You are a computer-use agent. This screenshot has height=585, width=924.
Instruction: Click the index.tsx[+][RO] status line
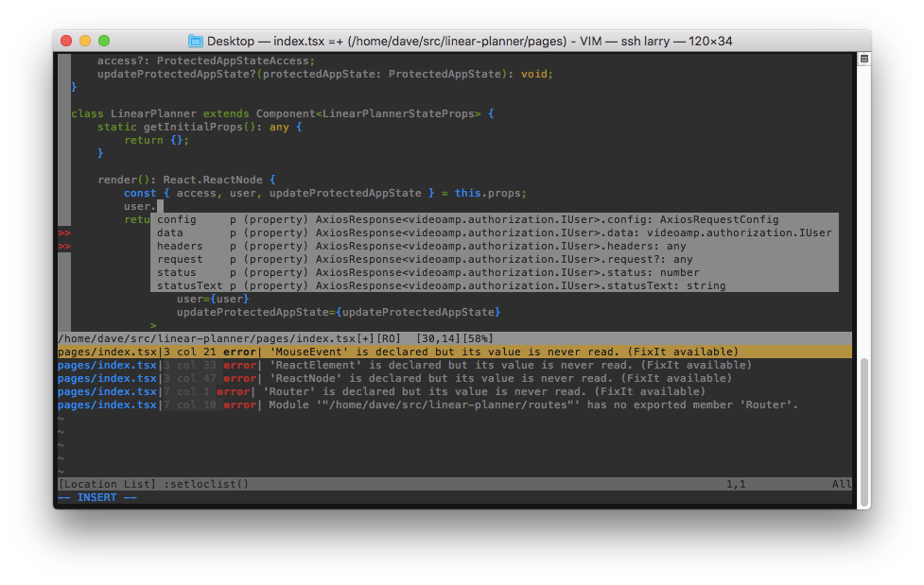(x=454, y=338)
